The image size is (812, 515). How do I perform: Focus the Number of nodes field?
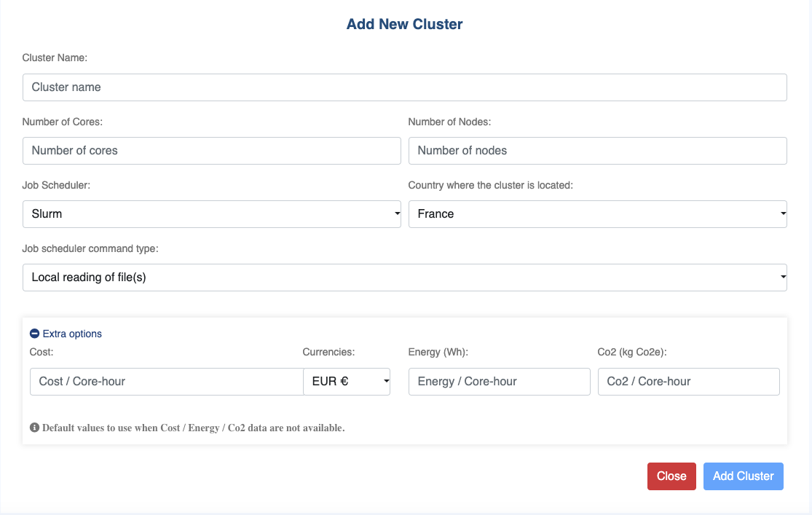(x=598, y=151)
